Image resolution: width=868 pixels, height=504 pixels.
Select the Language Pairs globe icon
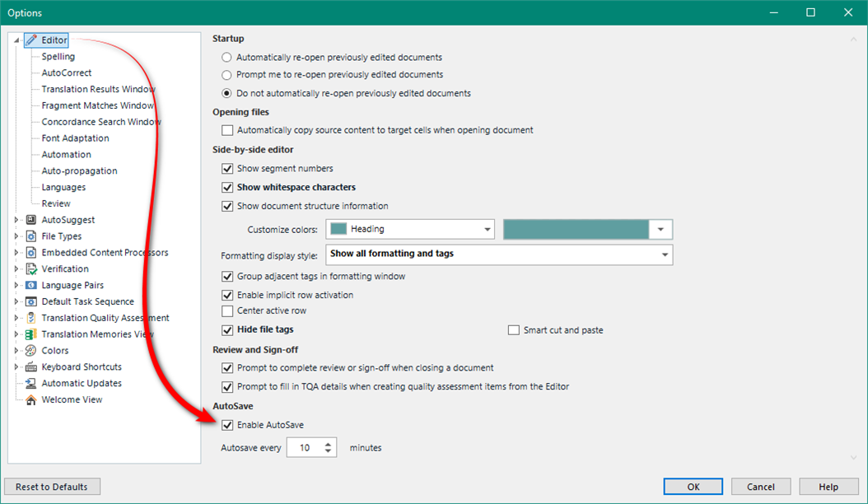pyautogui.click(x=31, y=285)
